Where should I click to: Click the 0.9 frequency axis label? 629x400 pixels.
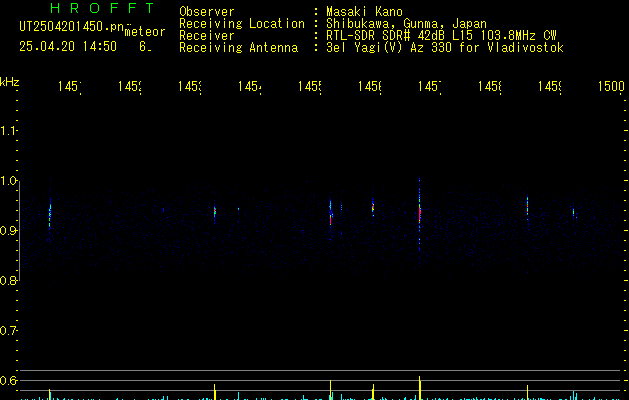[x=8, y=231]
